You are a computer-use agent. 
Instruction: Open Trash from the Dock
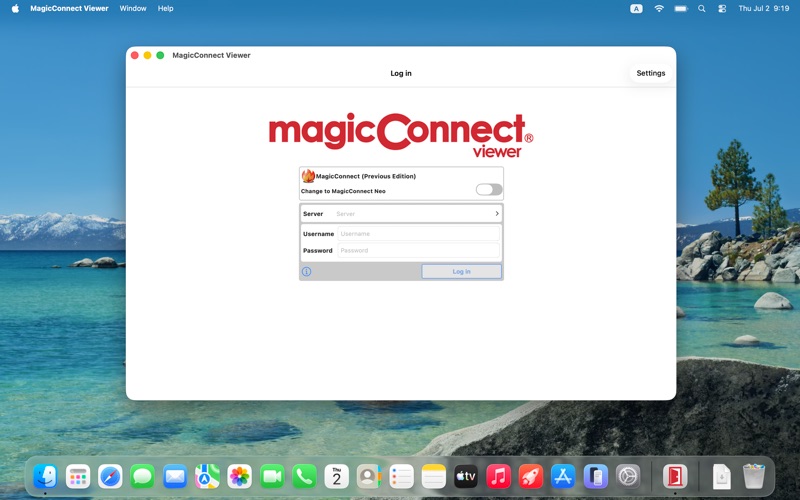click(x=754, y=477)
